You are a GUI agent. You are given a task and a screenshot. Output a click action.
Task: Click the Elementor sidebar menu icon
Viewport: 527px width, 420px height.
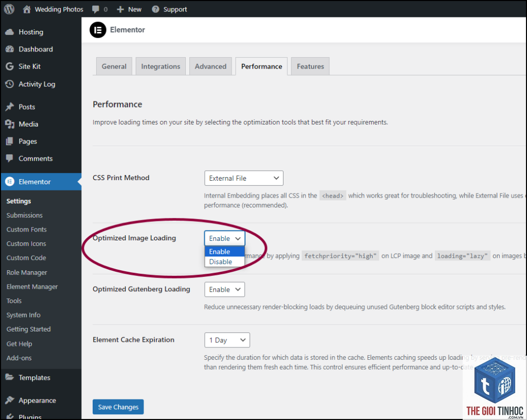[10, 182]
